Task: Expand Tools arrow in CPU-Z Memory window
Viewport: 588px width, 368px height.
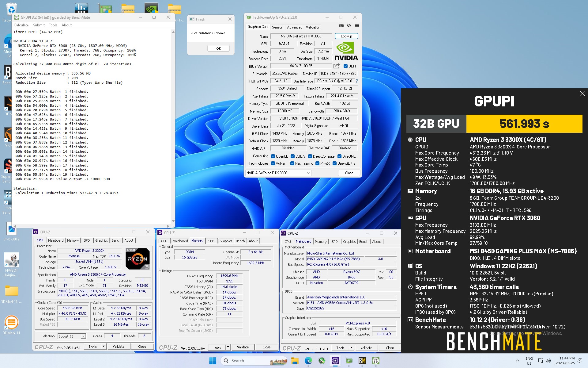Action: 228,347
